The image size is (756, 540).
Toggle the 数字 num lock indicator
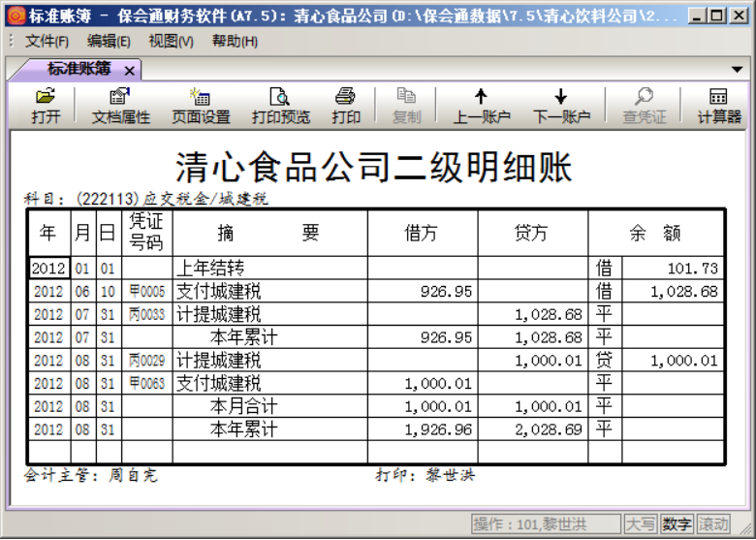coord(677,524)
